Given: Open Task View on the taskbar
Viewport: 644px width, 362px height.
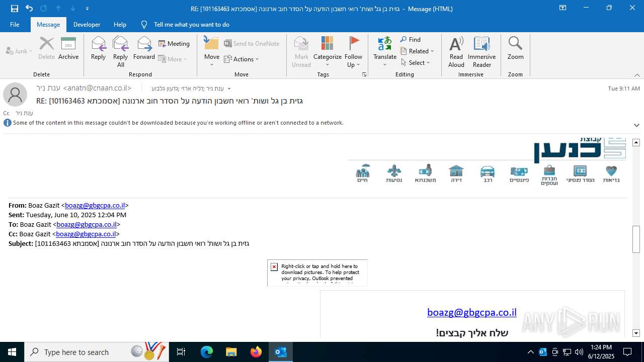Looking at the screenshot, I should [x=181, y=352].
